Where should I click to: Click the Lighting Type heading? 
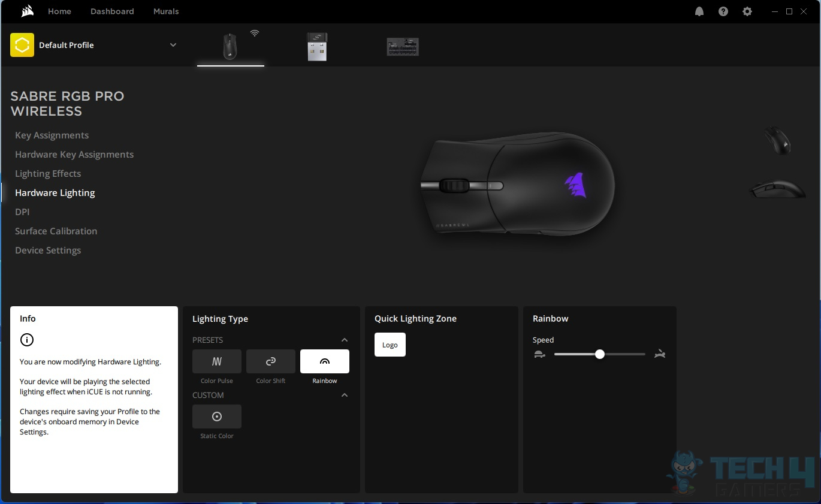(x=220, y=319)
